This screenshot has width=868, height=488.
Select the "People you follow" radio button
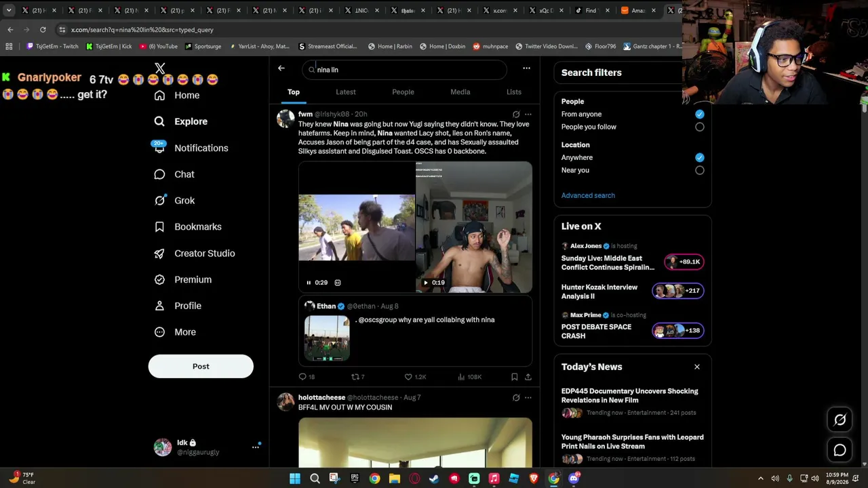point(700,127)
